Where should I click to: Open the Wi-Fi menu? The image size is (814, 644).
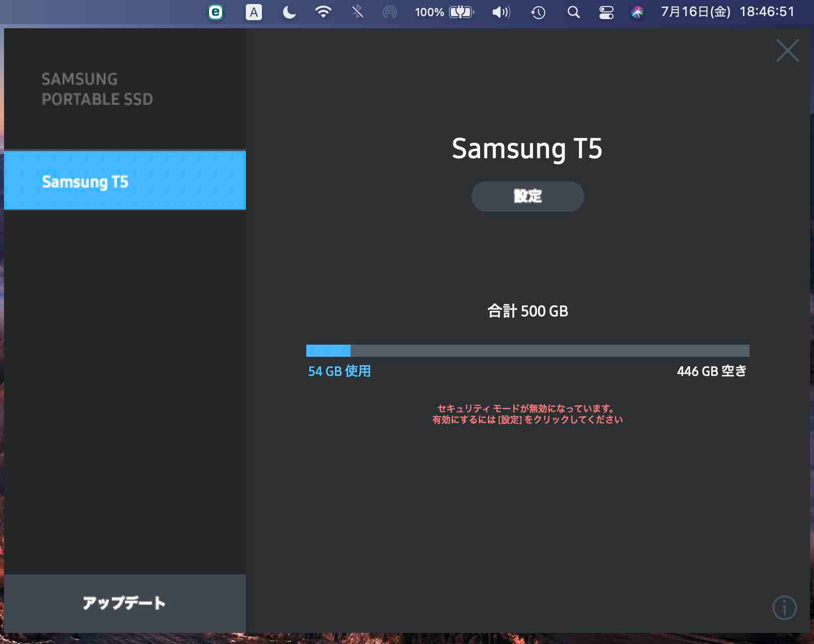(323, 12)
